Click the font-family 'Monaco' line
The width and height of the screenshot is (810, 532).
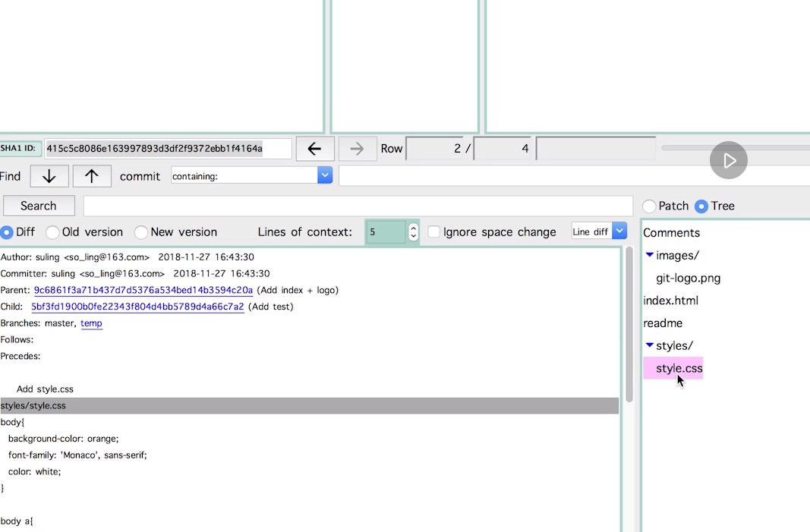coord(77,455)
